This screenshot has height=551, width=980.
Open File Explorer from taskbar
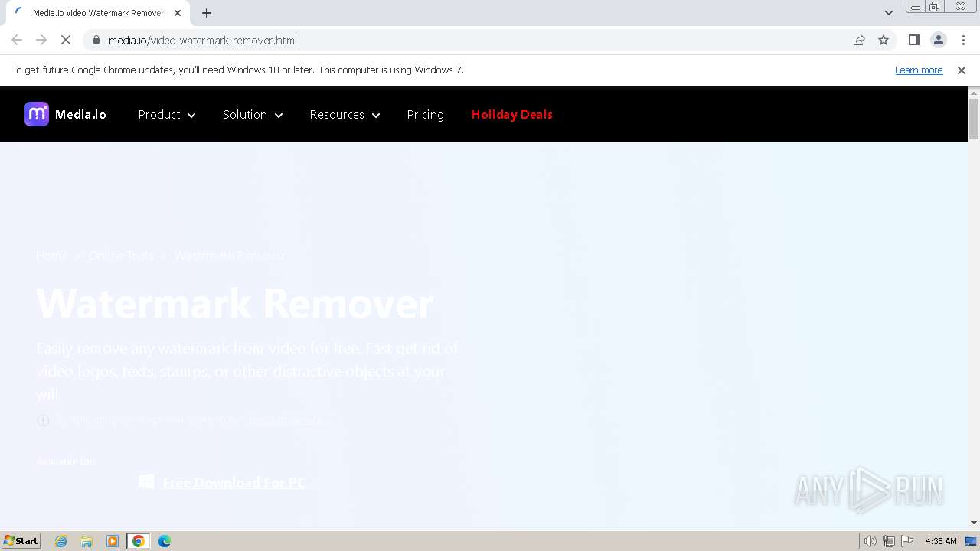[87, 541]
